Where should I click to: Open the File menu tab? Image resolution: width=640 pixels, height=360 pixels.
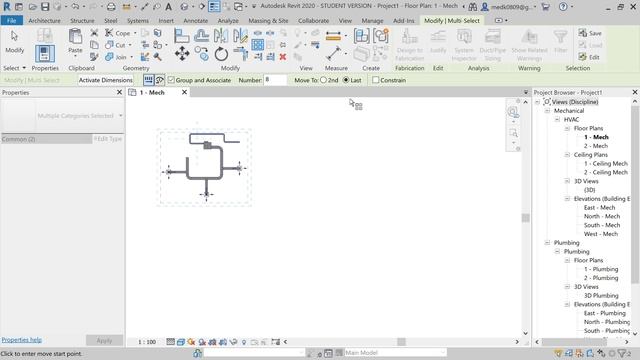click(11, 20)
